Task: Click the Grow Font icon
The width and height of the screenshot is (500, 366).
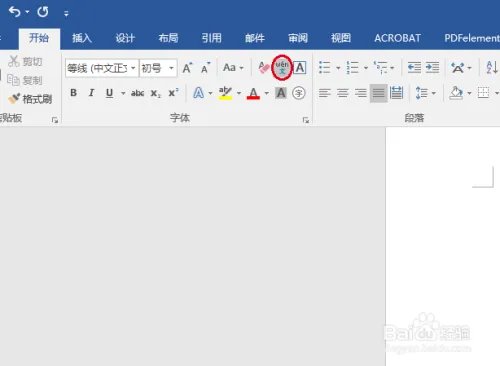Action: (187, 68)
